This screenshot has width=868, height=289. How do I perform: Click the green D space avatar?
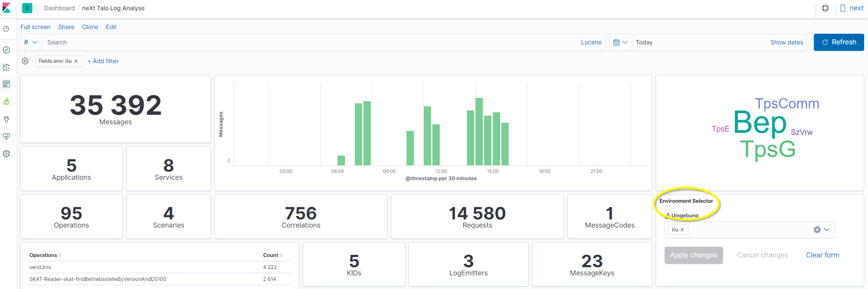point(27,8)
